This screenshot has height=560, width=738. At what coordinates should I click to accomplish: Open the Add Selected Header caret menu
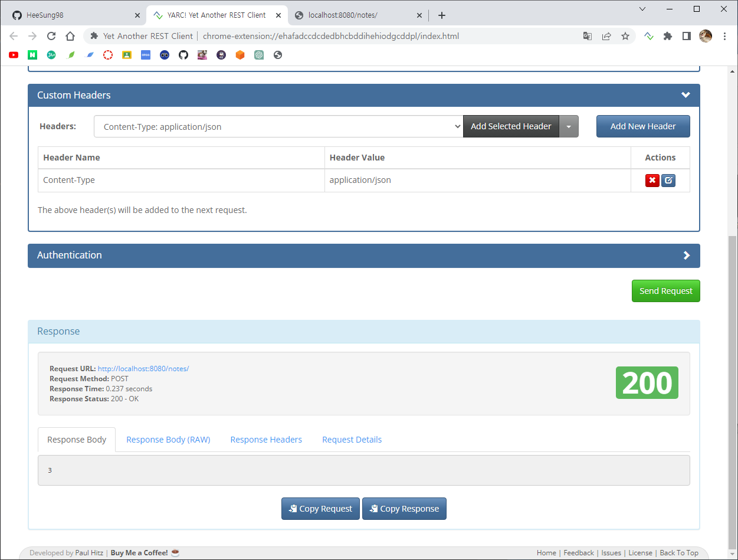[x=569, y=126]
